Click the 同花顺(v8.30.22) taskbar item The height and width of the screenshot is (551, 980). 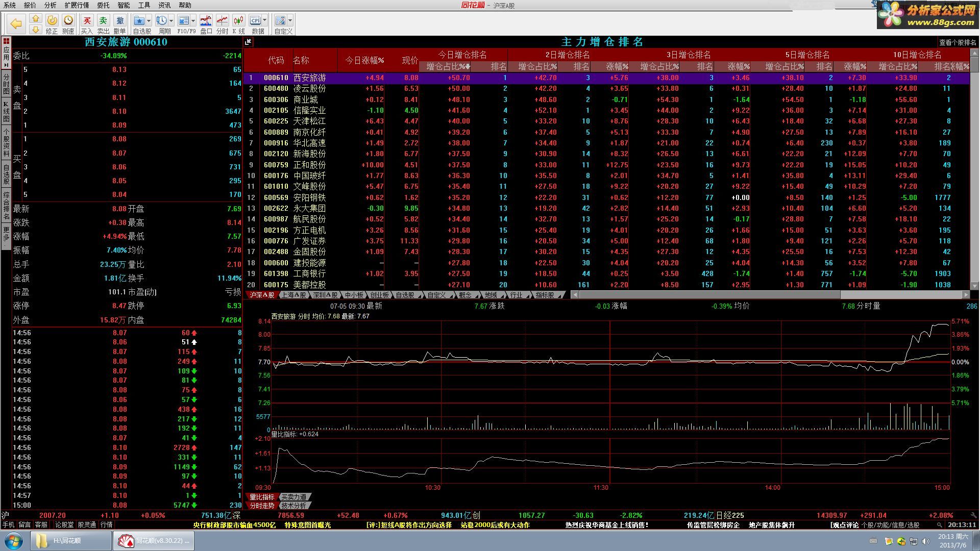tap(154, 541)
